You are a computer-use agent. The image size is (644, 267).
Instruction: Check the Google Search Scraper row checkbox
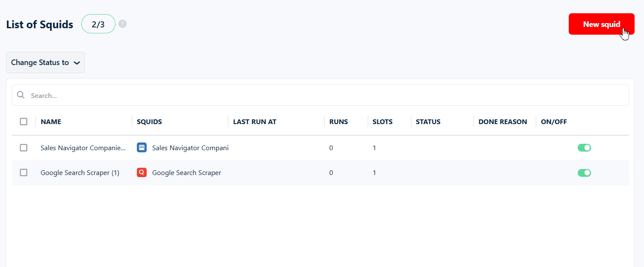click(x=24, y=172)
